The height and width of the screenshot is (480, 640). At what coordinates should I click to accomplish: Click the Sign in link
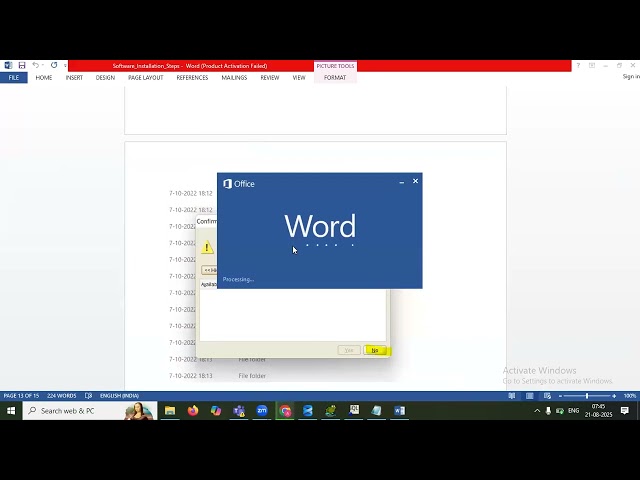tap(631, 77)
